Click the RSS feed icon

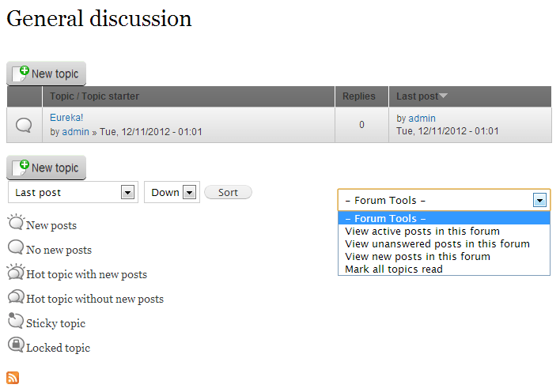point(13,378)
